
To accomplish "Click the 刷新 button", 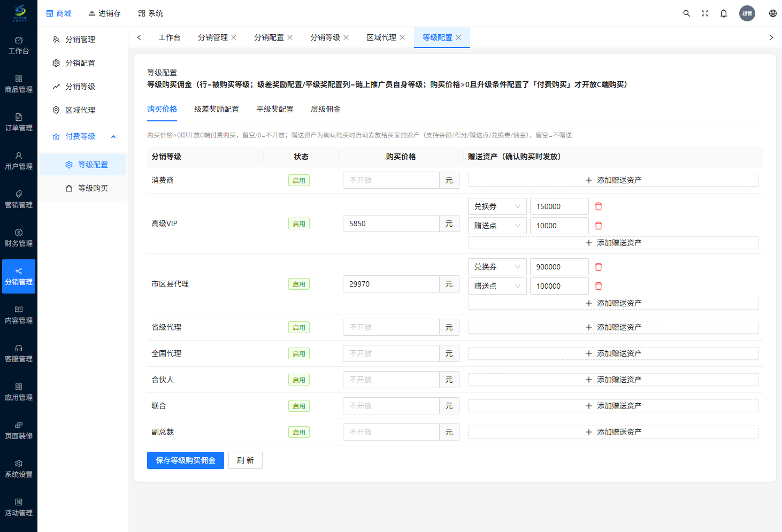I will [246, 460].
